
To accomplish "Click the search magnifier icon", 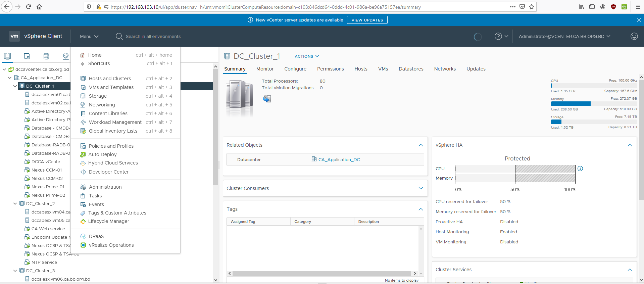I will (119, 36).
